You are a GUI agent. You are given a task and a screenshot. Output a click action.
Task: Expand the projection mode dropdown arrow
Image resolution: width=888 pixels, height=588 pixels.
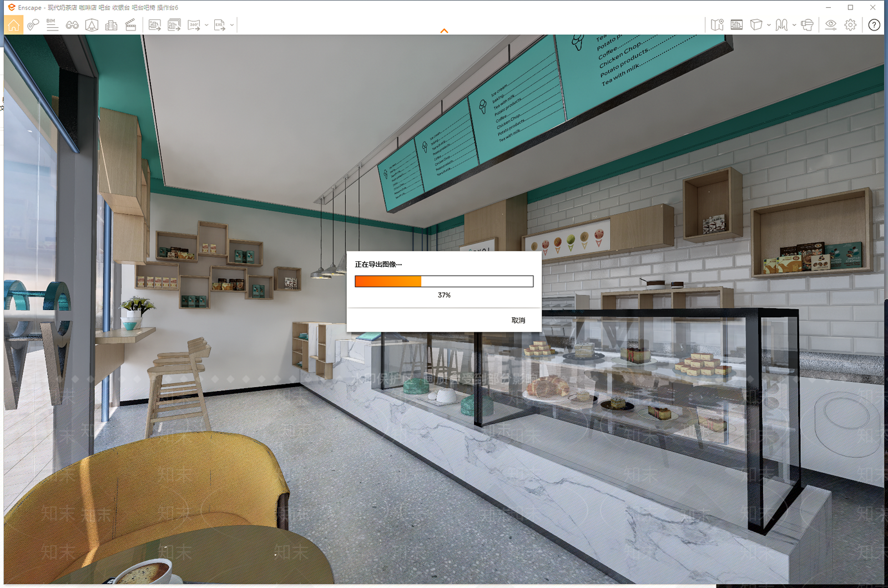pyautogui.click(x=769, y=25)
